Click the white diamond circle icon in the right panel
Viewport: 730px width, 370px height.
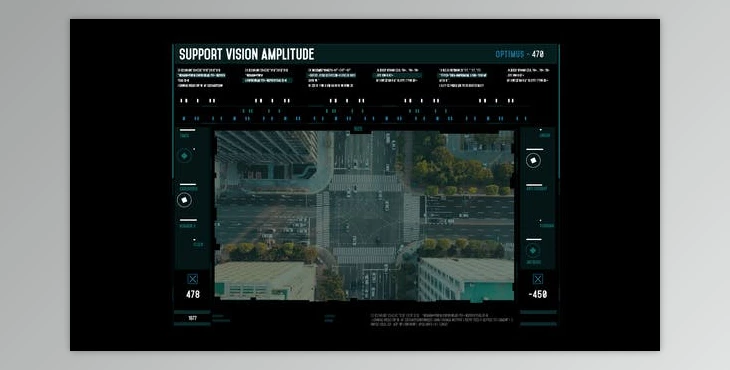pos(534,161)
